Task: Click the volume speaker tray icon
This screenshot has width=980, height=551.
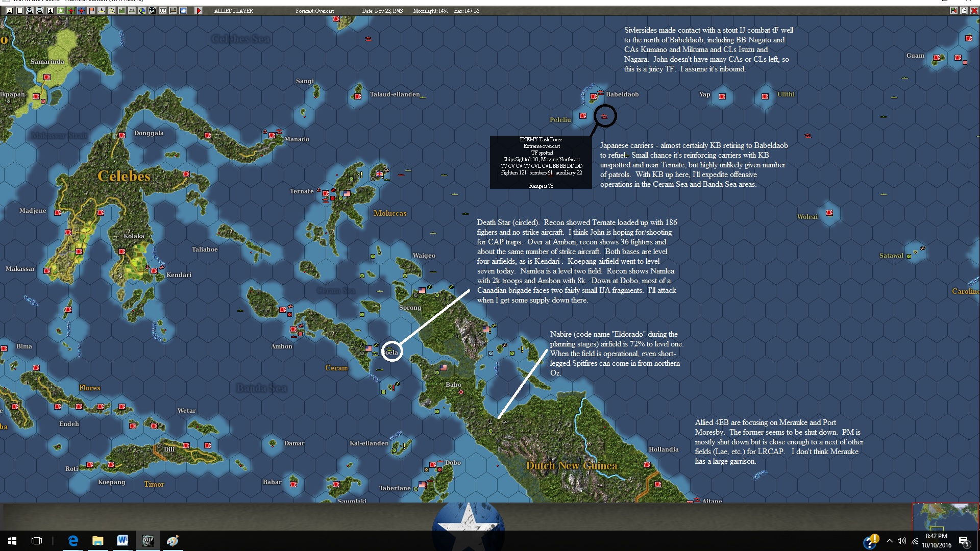Action: [902, 541]
